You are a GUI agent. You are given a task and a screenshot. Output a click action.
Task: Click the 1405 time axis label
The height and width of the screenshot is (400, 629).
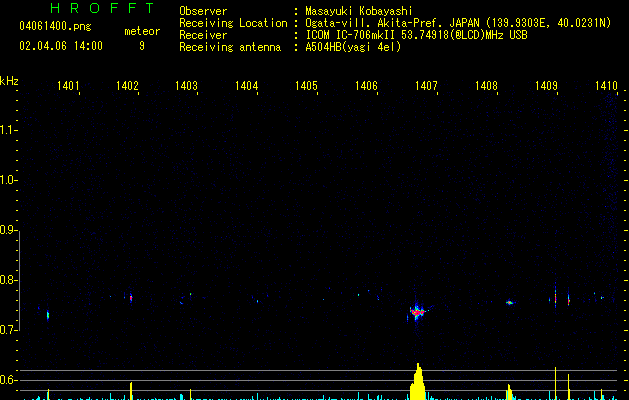click(306, 85)
